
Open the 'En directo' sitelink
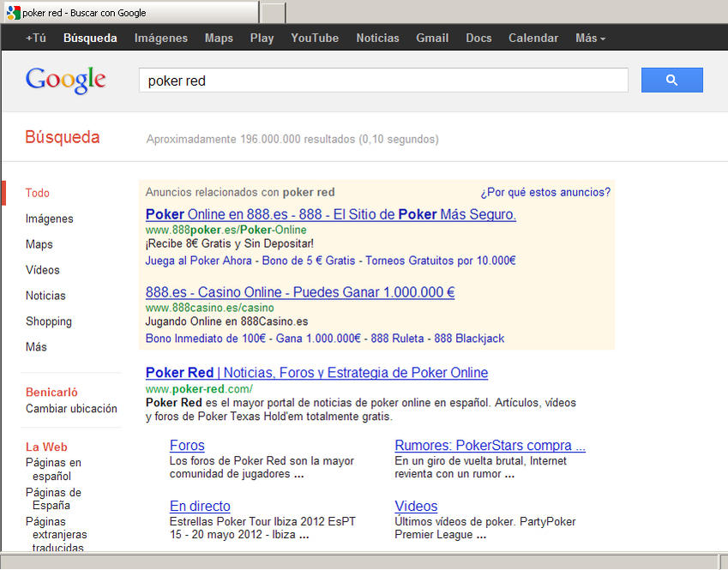(200, 506)
